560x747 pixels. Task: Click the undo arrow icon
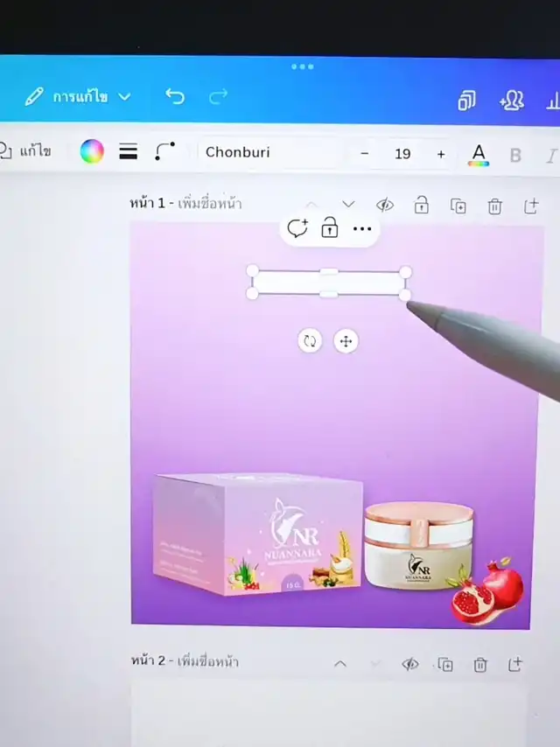pos(175,96)
